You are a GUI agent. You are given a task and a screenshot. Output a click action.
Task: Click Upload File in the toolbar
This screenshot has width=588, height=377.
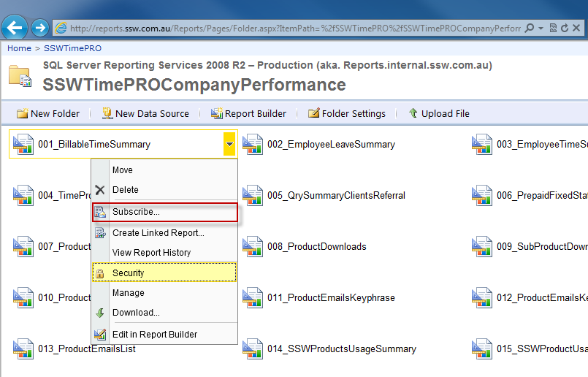(x=439, y=113)
